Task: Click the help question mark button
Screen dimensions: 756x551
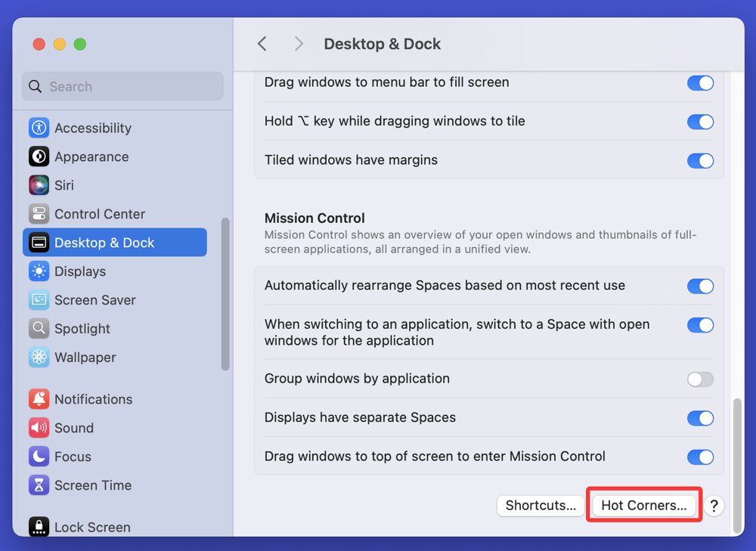Action: coord(714,506)
